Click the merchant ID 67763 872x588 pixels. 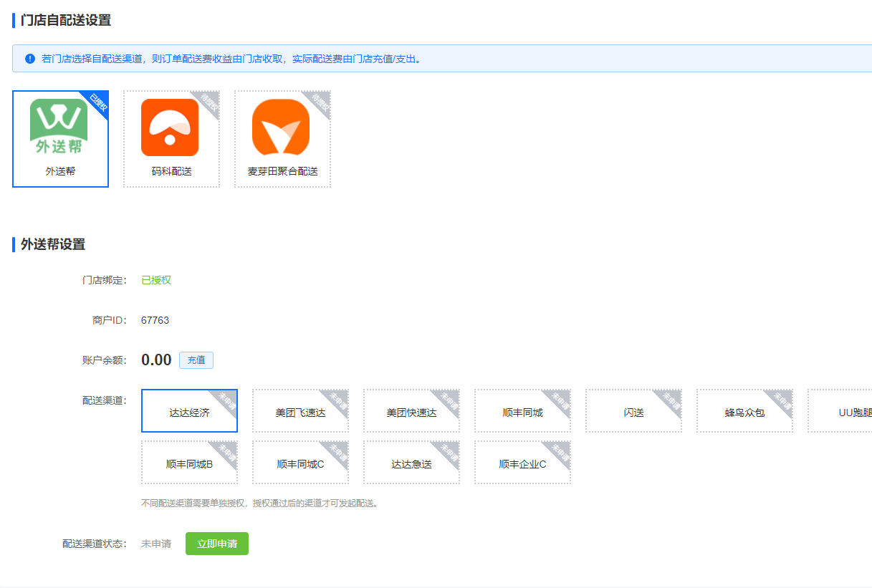155,320
